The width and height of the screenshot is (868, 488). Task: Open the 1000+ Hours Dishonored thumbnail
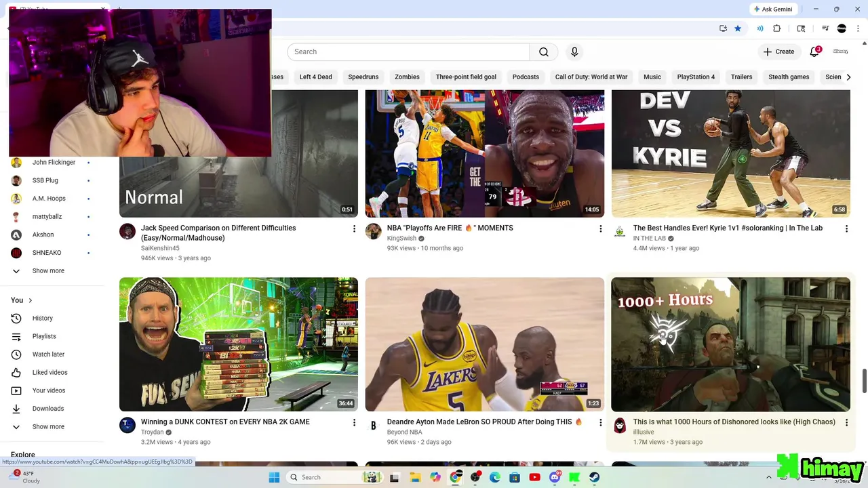(x=731, y=344)
